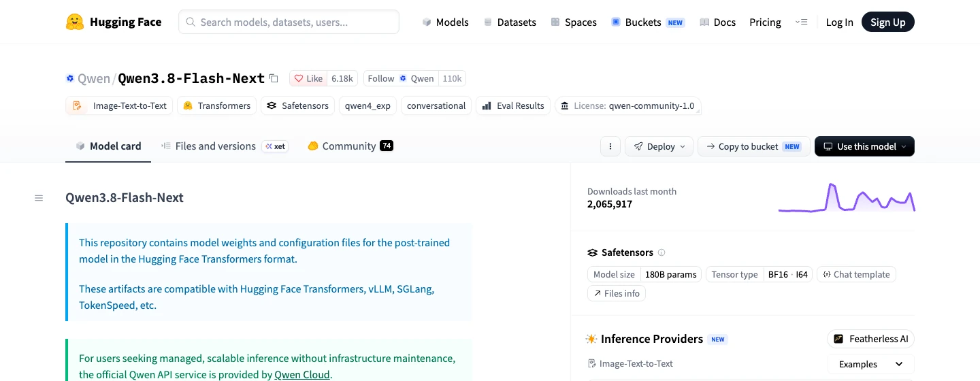Click the heart Like button

pos(308,78)
